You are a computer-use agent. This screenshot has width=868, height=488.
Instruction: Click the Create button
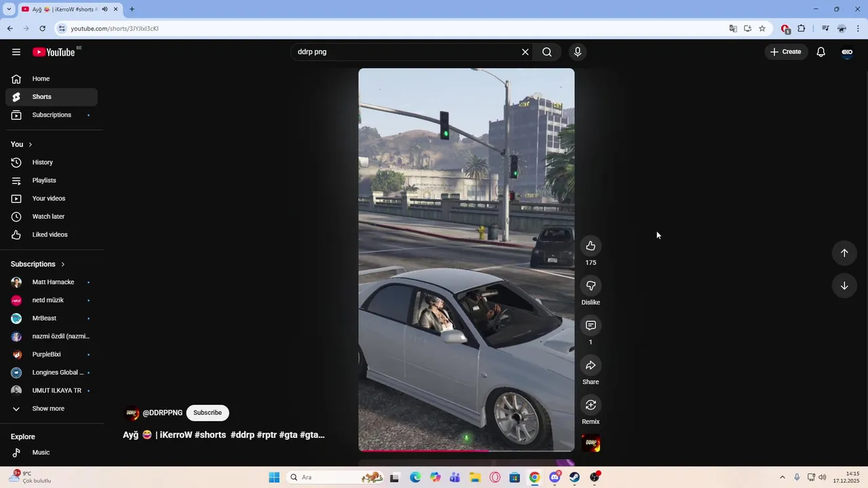(786, 52)
